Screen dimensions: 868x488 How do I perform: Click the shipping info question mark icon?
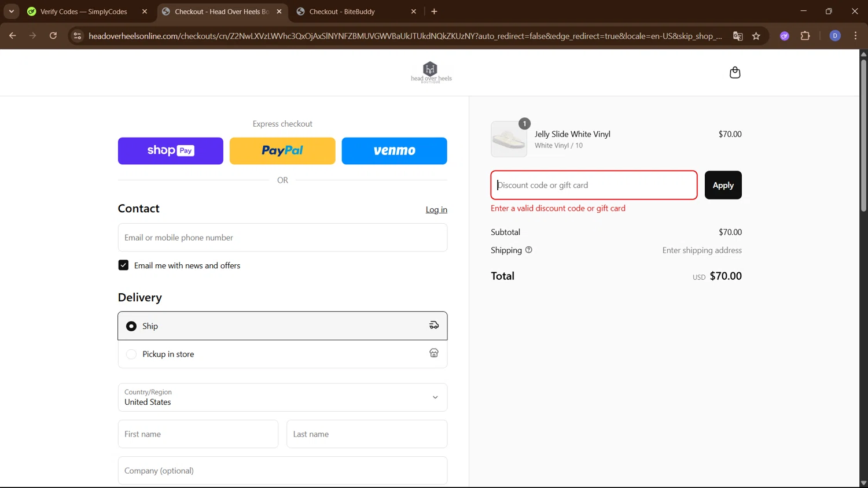(x=528, y=250)
